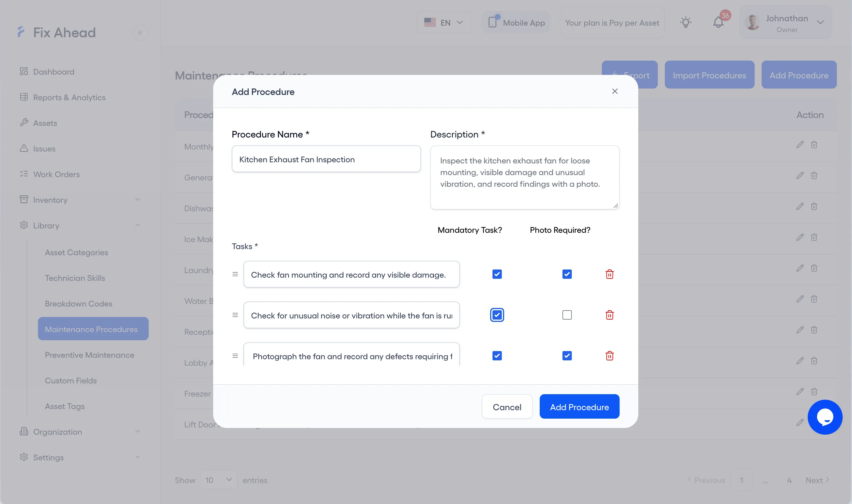Enable Photo Required for 'unusual noise' task
This screenshot has height=504, width=852.
point(567,315)
